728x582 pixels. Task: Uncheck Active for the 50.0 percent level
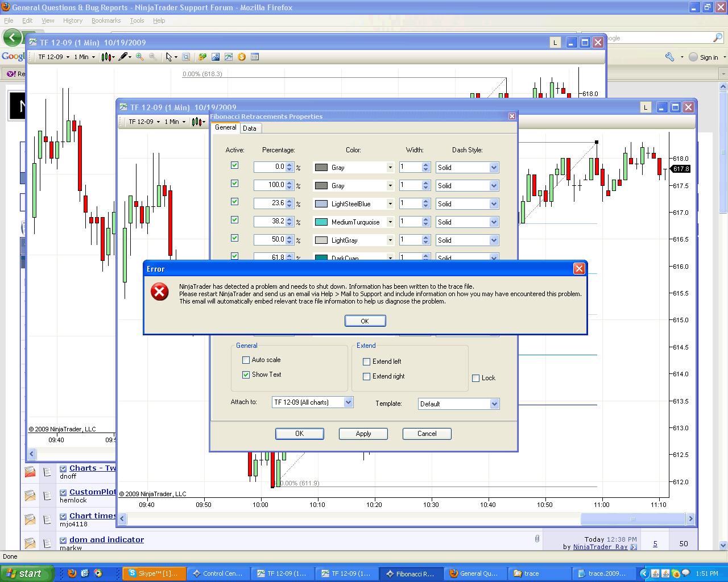click(234, 238)
